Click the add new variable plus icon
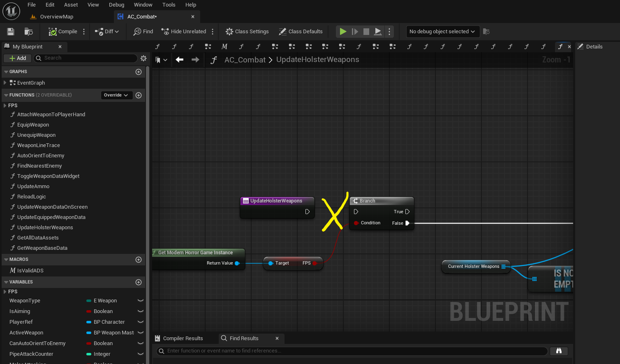Viewport: 620px width, 364px height. [139, 282]
